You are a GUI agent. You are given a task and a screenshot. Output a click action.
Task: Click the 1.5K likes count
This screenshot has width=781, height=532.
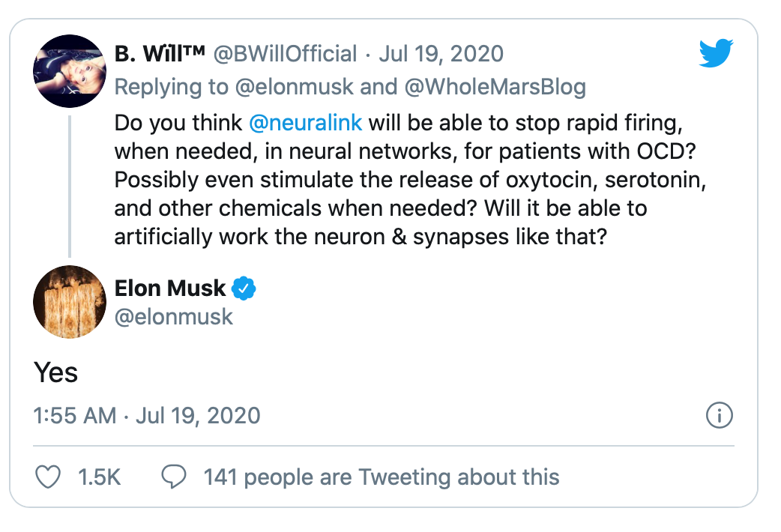[99, 477]
